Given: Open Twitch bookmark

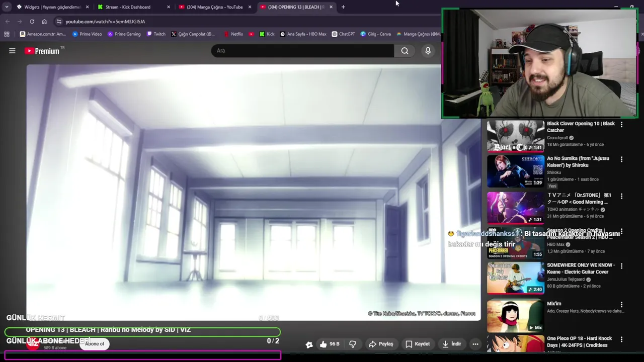Looking at the screenshot, I should 156,34.
